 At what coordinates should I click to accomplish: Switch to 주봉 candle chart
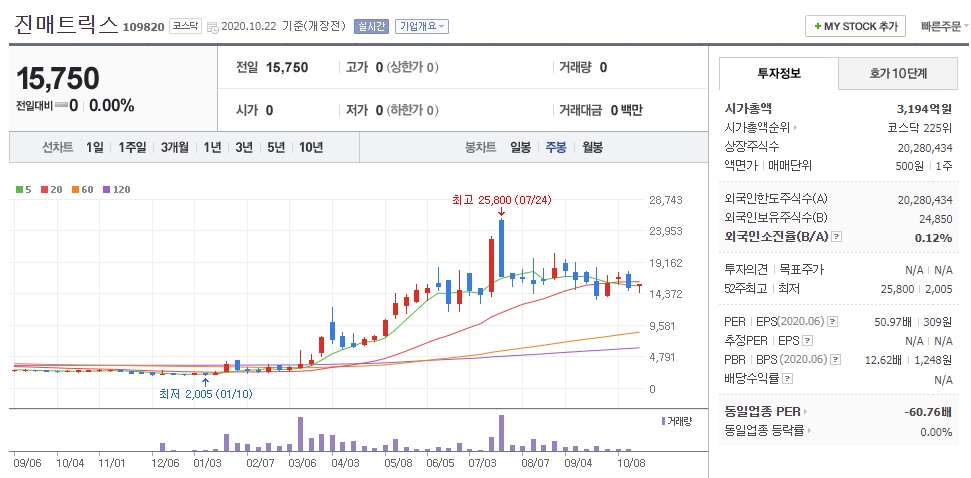(x=555, y=147)
